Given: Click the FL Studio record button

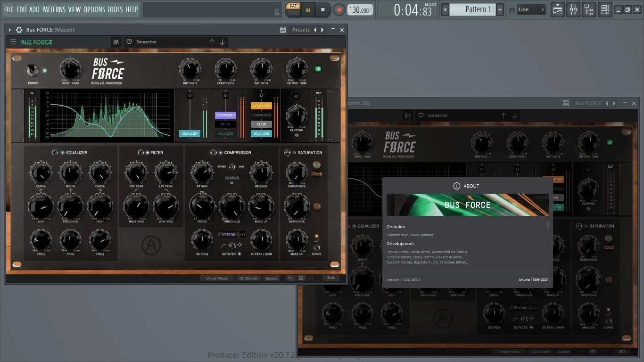Looking at the screenshot, I should (339, 9).
